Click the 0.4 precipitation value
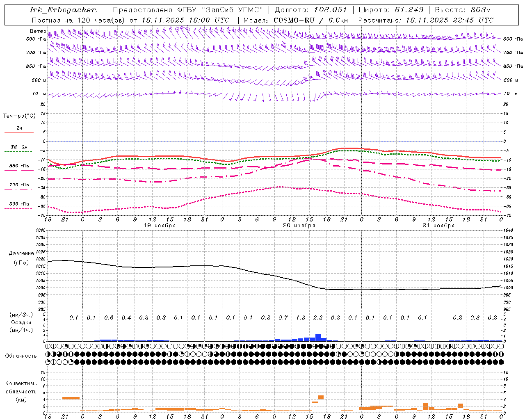The image size is (525, 420). click(126, 317)
